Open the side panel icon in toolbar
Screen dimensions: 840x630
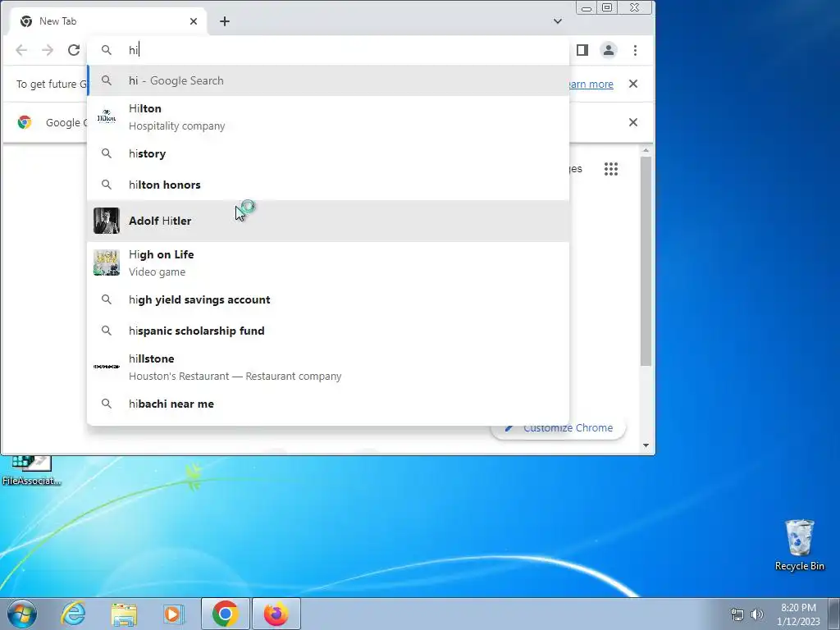(x=582, y=50)
